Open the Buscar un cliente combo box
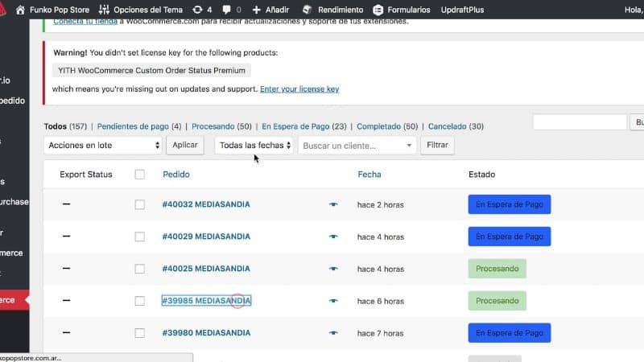Viewport: 644px width, 362px height. (357, 146)
